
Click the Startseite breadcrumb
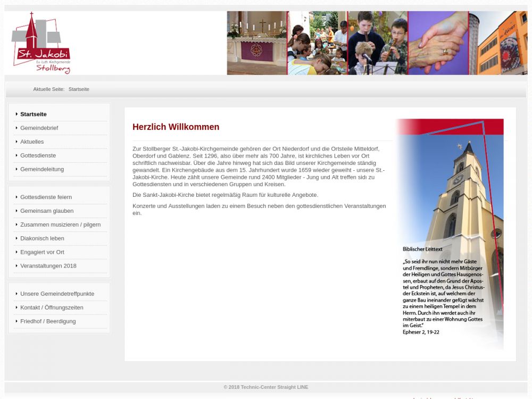(x=79, y=89)
